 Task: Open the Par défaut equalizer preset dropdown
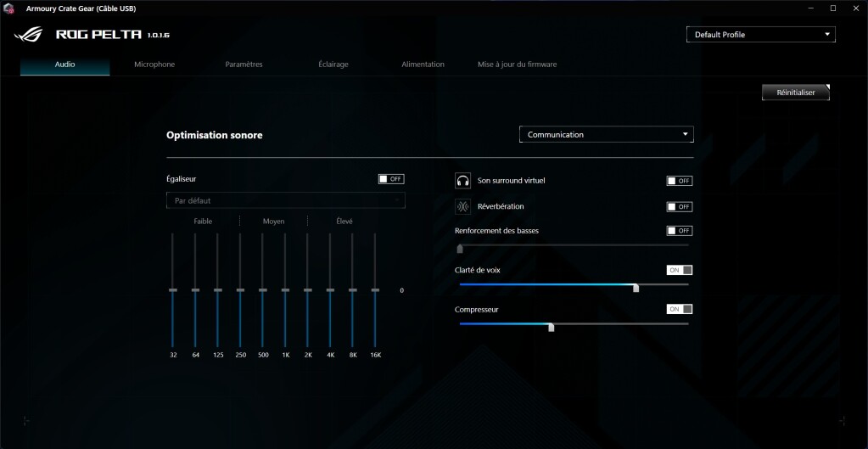[286, 200]
